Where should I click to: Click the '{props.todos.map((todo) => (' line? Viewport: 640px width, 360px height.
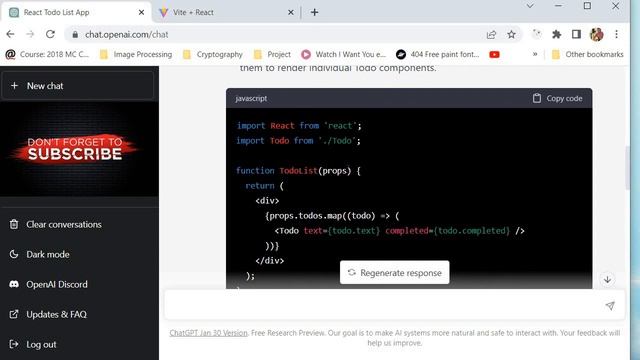point(332,216)
